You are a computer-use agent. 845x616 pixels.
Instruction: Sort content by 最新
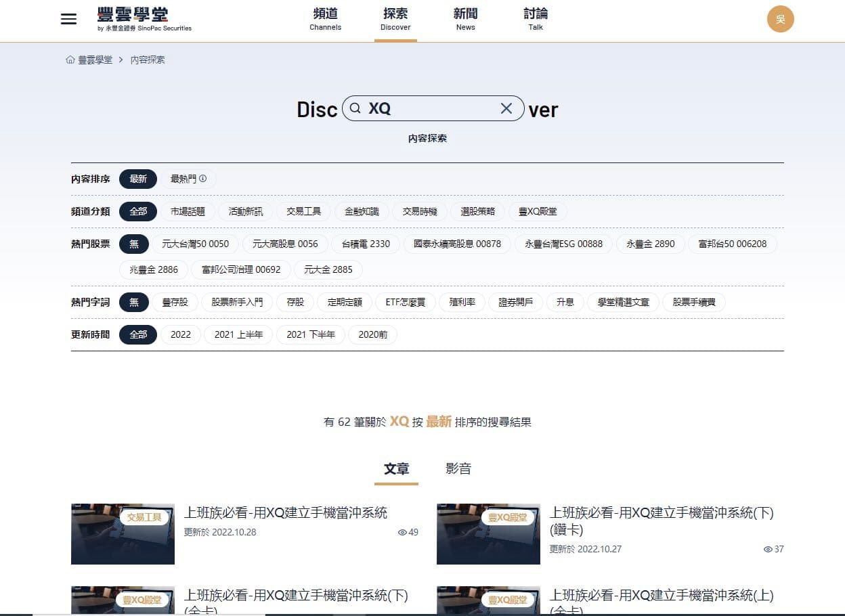[x=138, y=179]
